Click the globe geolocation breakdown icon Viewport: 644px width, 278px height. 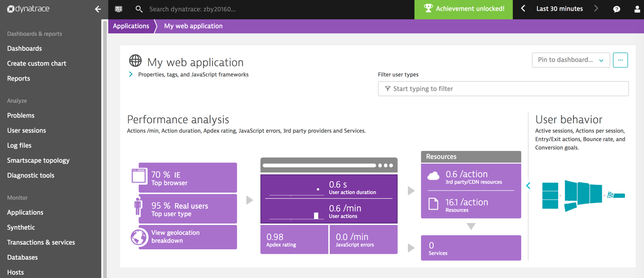(139, 237)
